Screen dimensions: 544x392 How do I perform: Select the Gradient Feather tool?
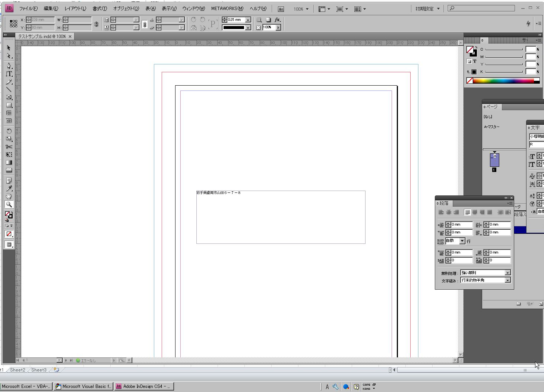click(x=9, y=170)
